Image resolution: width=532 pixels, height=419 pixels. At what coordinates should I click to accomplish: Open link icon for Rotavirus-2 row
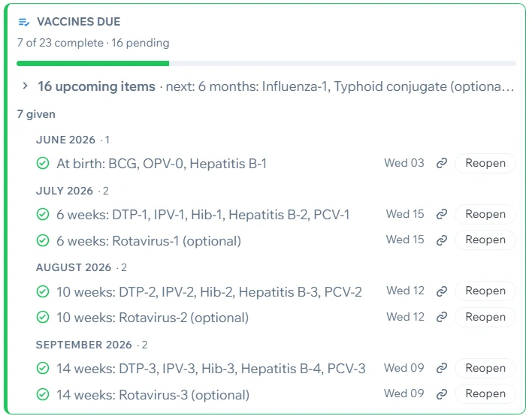[441, 317]
